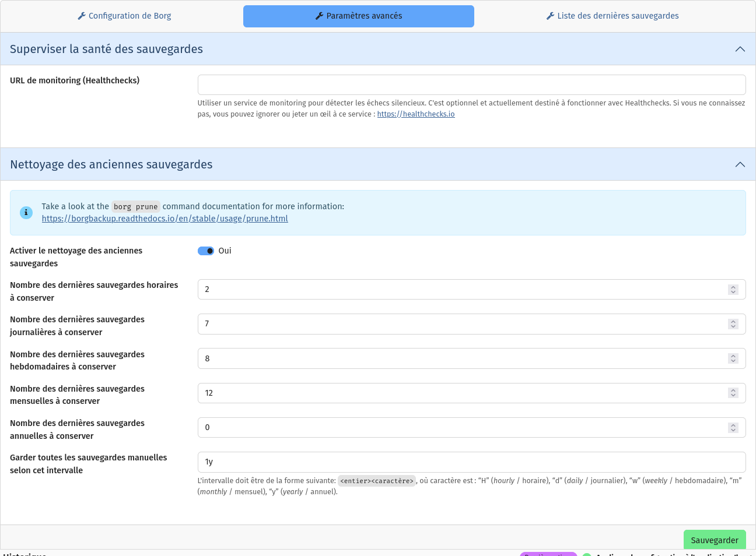Collapse the Nettoyage des anciennes sauvegardes section
The width and height of the screenshot is (756, 556).
740,164
